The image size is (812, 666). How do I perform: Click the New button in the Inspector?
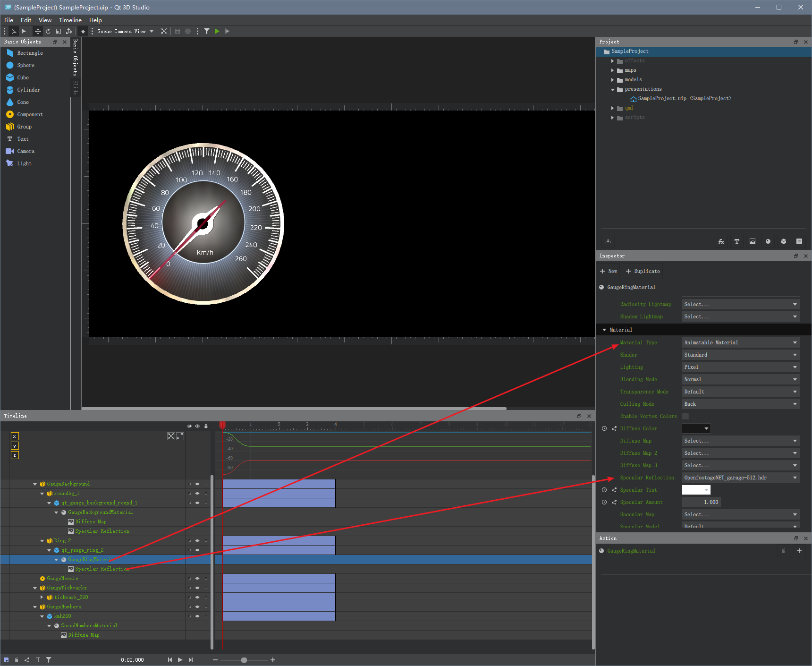click(x=609, y=271)
